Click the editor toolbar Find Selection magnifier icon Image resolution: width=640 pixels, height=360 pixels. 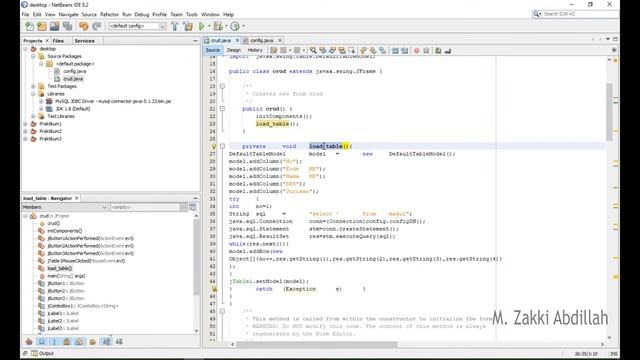pos(313,50)
